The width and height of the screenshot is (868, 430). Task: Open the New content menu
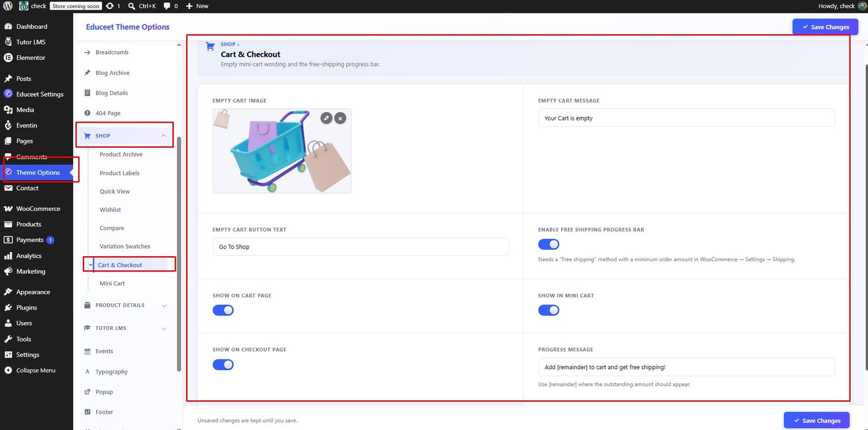click(197, 6)
